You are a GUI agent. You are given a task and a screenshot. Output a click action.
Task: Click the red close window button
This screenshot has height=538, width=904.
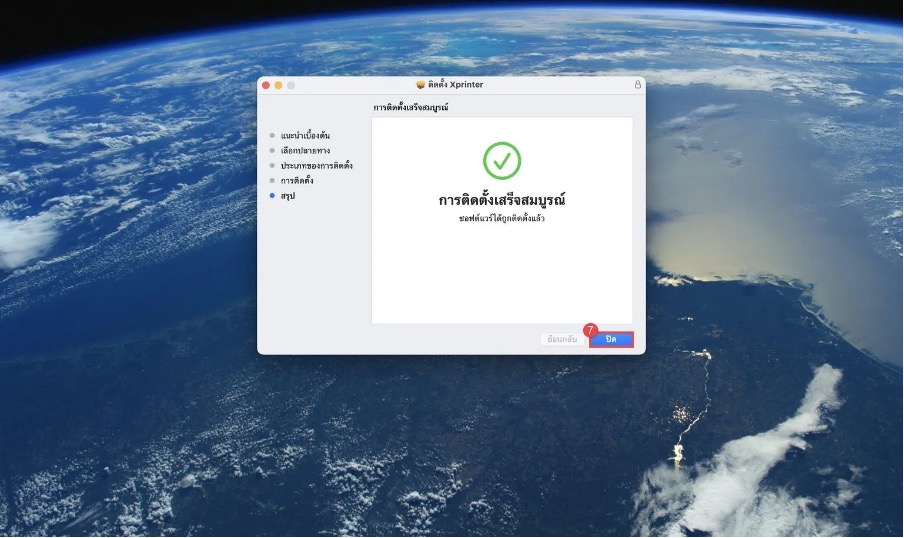(266, 85)
